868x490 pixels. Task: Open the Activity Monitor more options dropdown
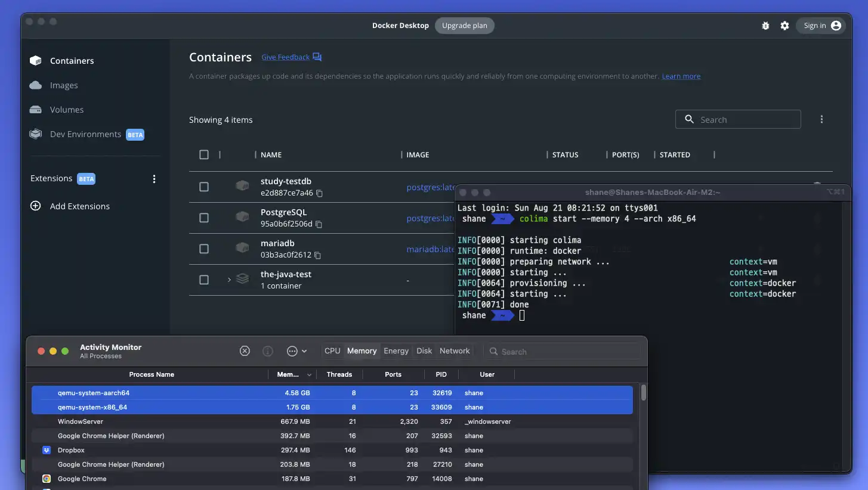[297, 351]
